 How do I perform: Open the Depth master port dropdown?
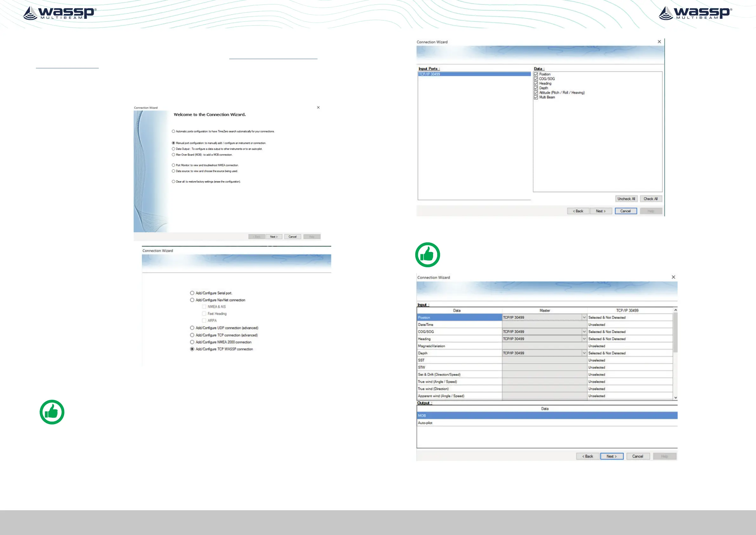(584, 353)
